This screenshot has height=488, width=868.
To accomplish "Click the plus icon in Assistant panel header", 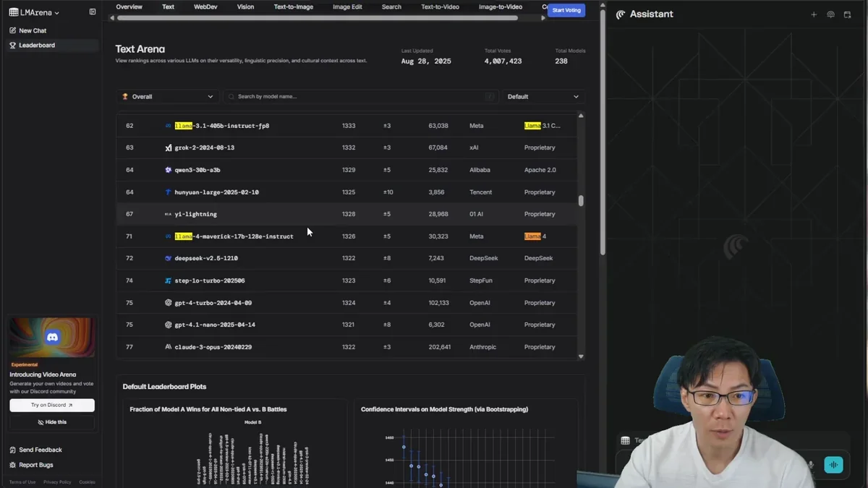I will pos(814,14).
